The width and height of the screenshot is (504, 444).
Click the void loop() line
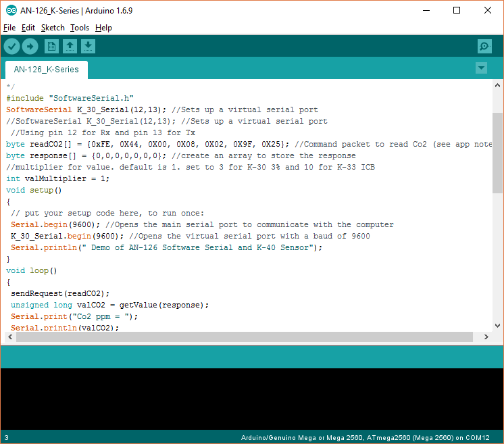[x=32, y=270]
